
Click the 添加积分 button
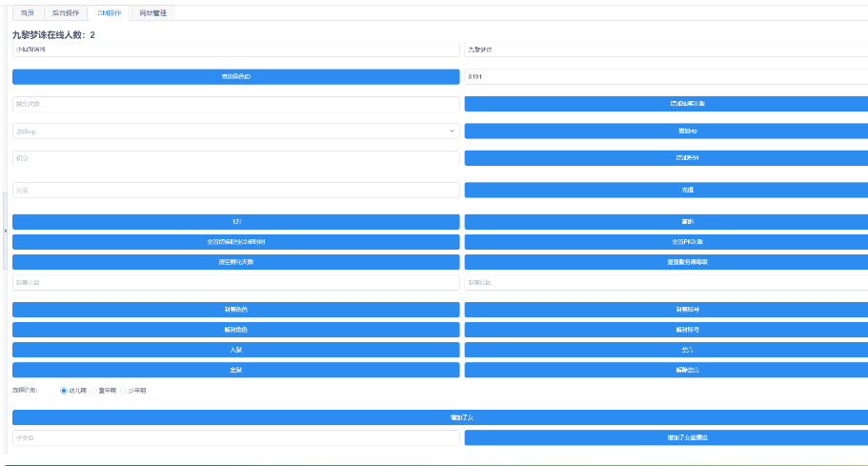point(666,157)
